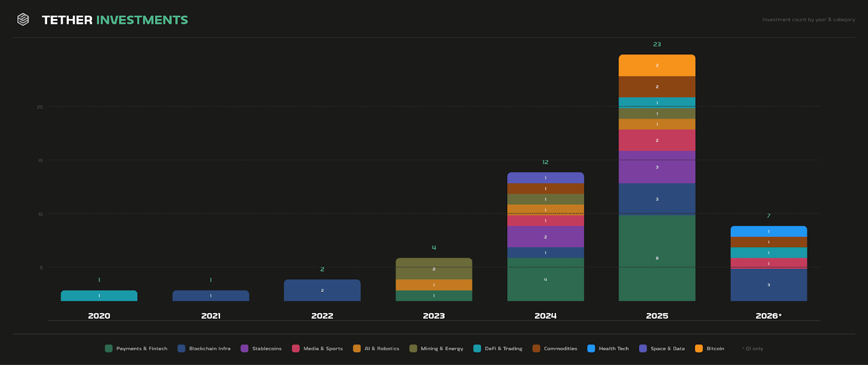Image resolution: width=868 pixels, height=365 pixels.
Task: Click the large green Payments segment in 2025
Action: pos(657,258)
